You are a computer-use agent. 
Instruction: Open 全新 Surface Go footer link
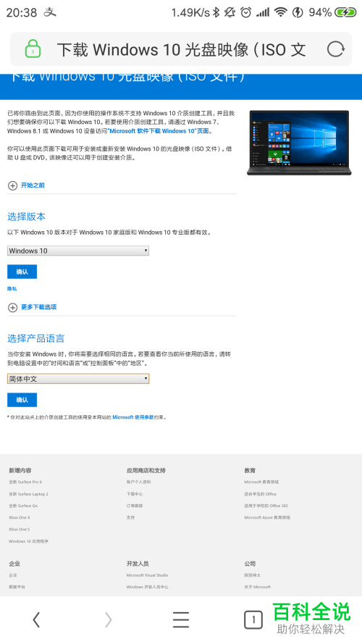click(x=23, y=506)
